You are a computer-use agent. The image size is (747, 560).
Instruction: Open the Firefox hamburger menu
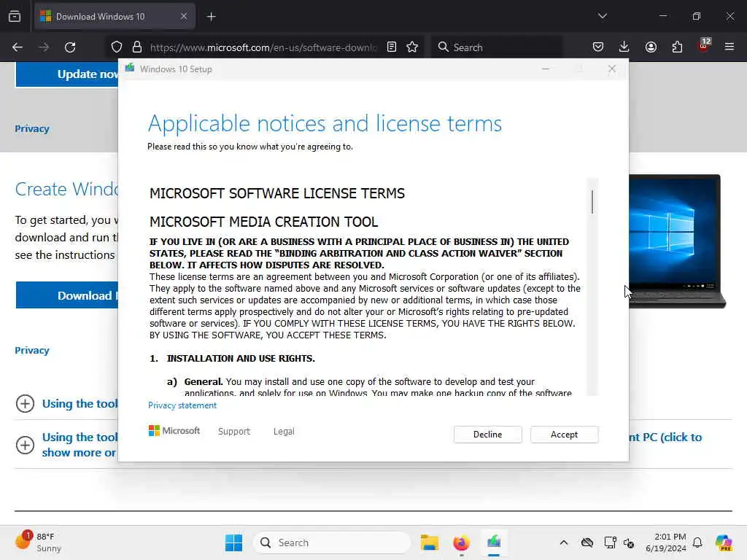pos(729,47)
